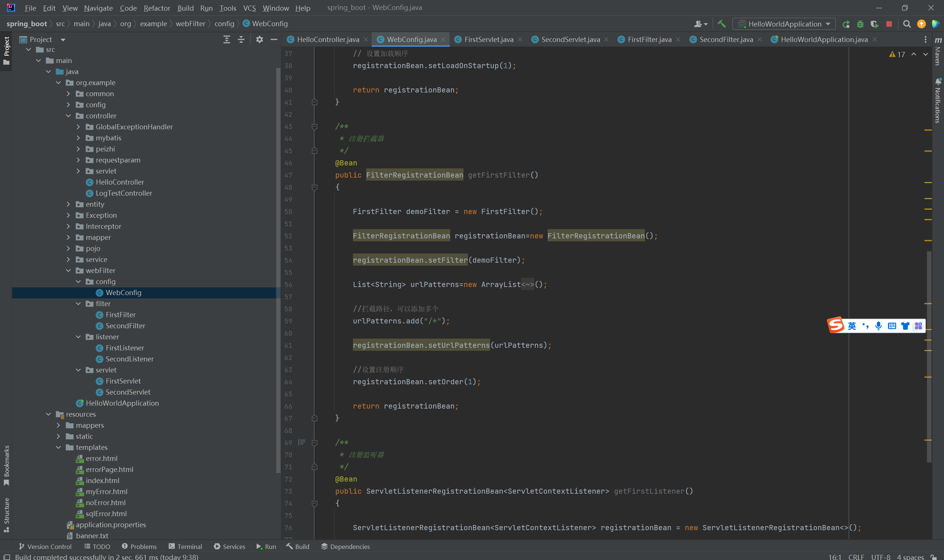Open the HelloWorldApplication run configuration dropdown
Image resolution: width=944 pixels, height=560 pixels.
pos(784,24)
